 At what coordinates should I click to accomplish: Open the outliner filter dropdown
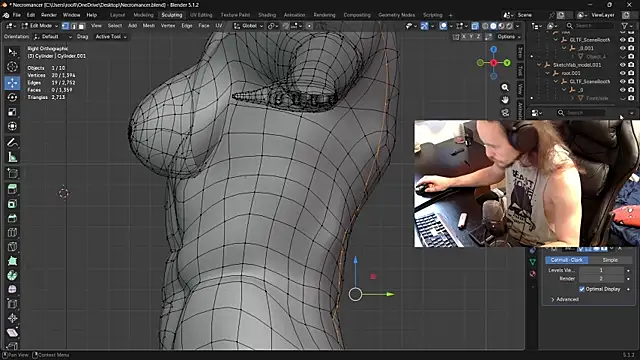[627, 26]
